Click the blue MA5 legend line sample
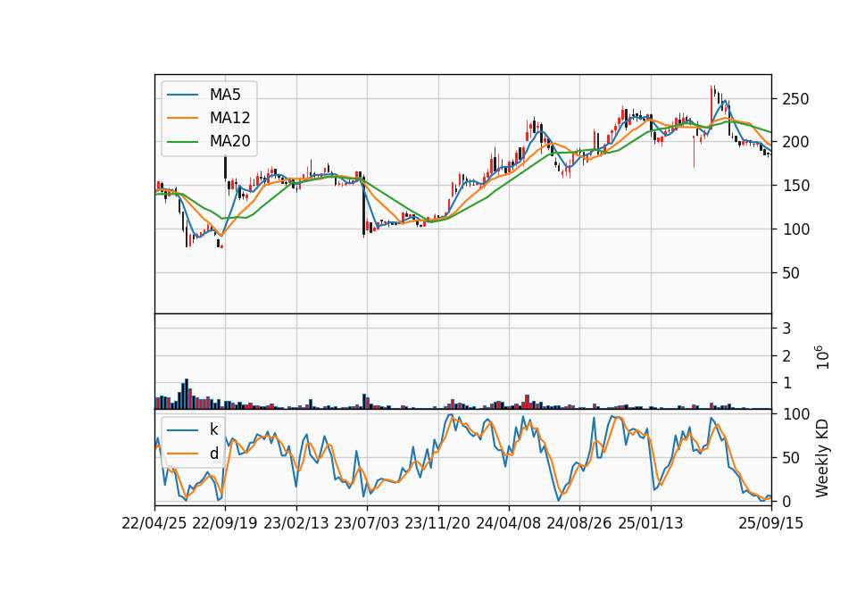 click(182, 95)
